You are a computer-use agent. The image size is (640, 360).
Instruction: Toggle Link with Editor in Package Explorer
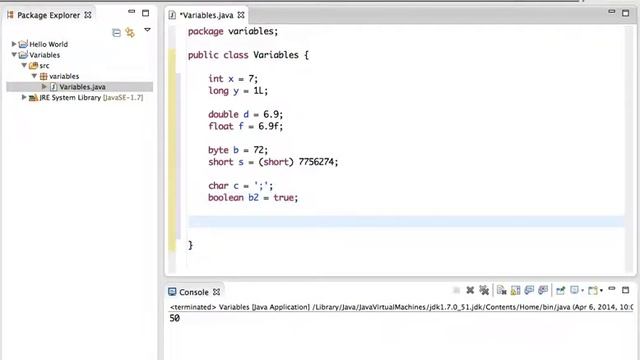point(130,32)
